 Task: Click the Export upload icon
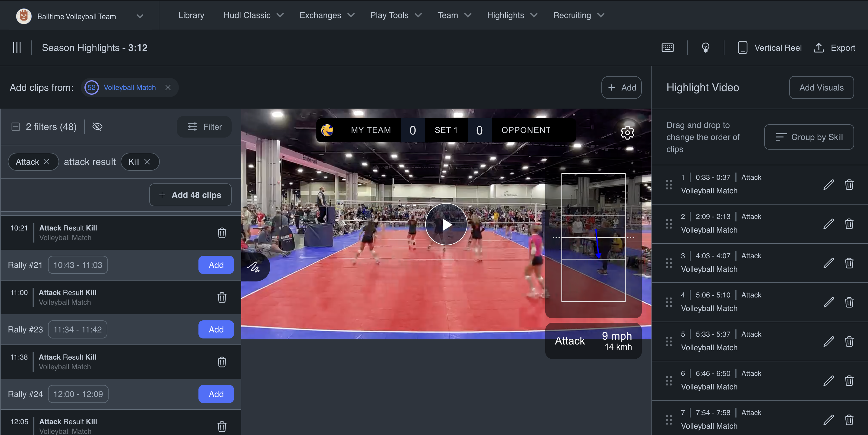point(819,47)
